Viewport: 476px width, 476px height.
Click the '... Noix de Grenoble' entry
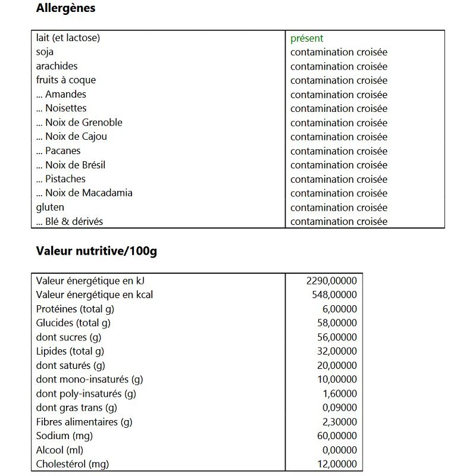79,123
